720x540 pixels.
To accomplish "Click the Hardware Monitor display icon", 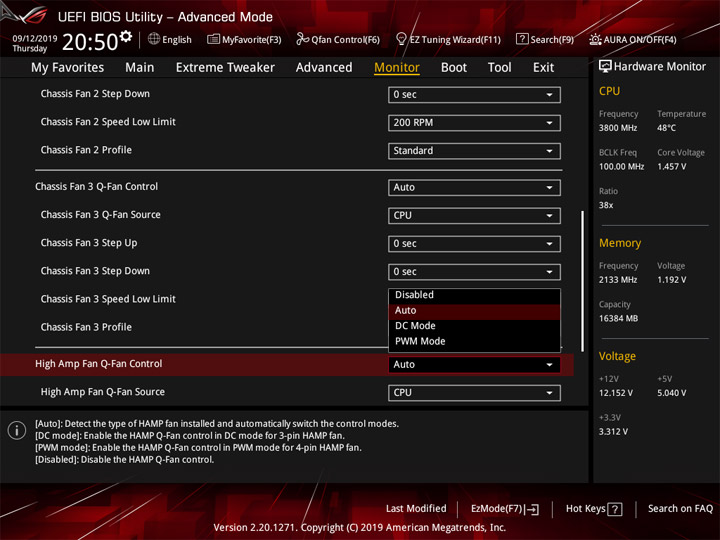I will point(605,66).
